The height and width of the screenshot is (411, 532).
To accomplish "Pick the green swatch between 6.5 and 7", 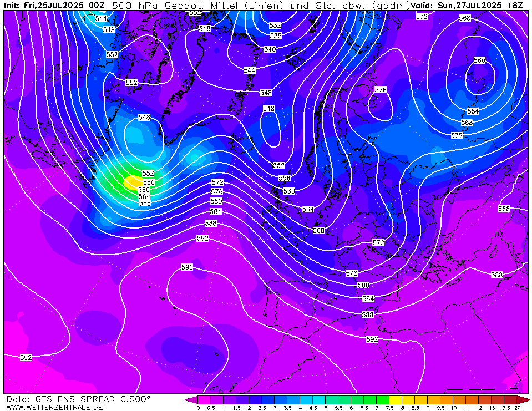I will (371, 400).
